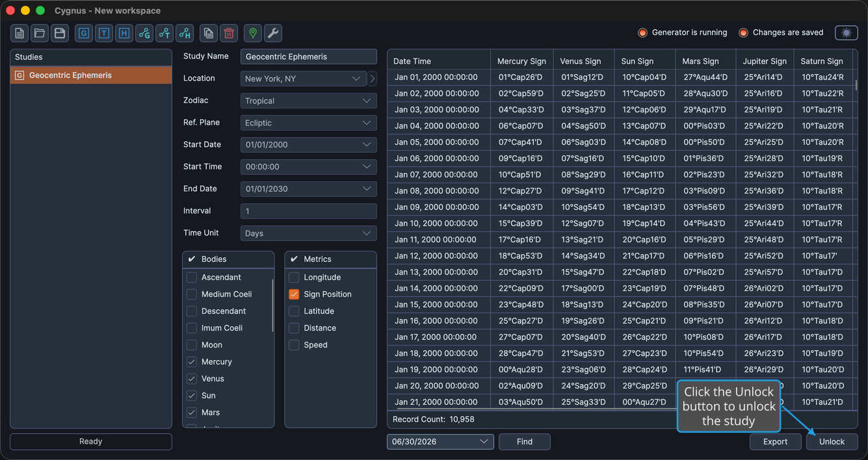Select Geocentric Ephemeris in Studies list
Image resolution: width=868 pixels, height=460 pixels.
(x=91, y=75)
